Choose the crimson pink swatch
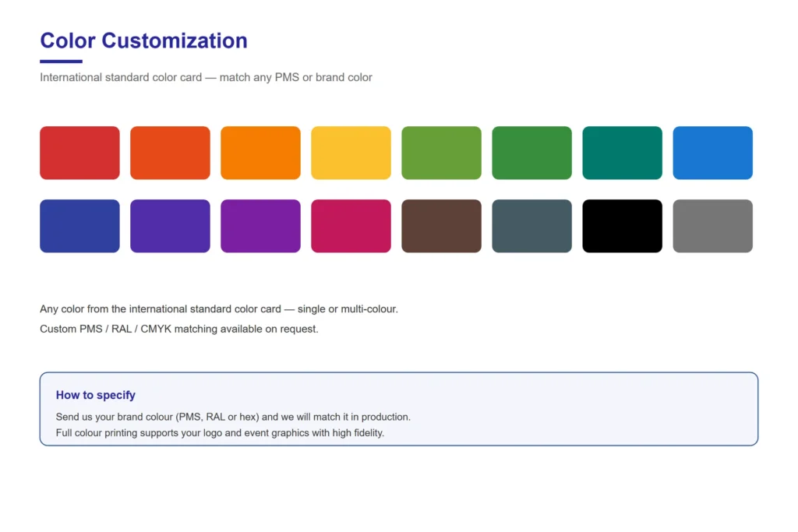798x532 pixels. [x=351, y=226]
